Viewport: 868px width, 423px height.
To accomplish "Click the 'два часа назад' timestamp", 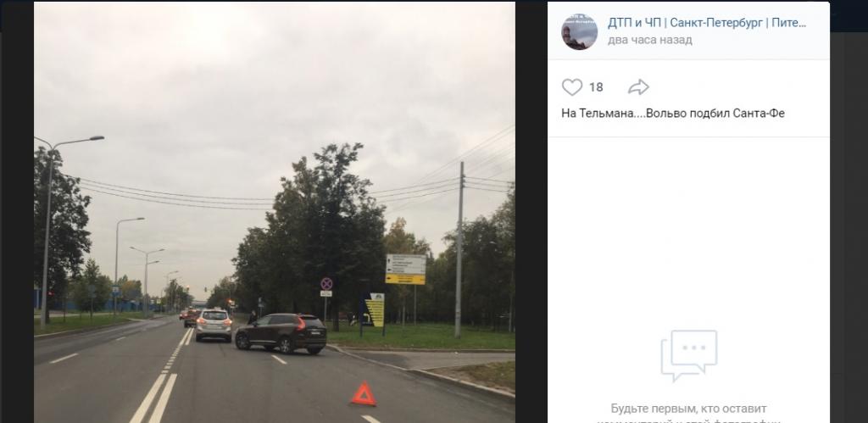I will pos(650,40).
